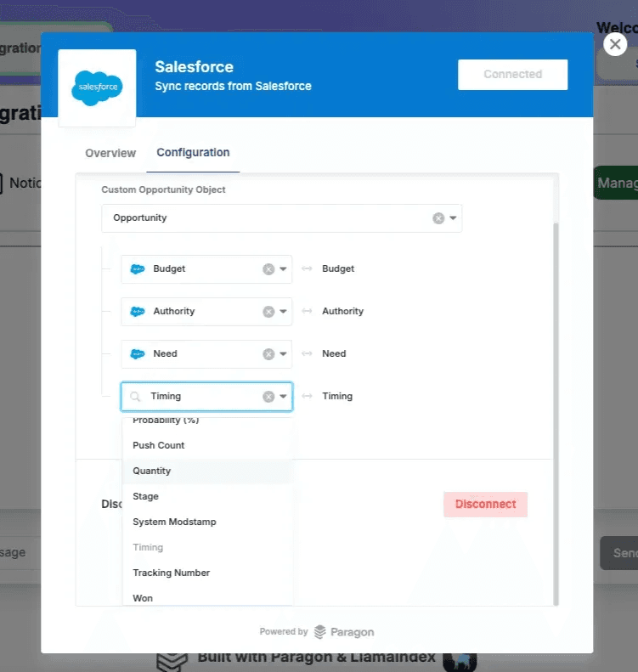Screen dimensions: 638x672
Task: Pick Tracking Number from the list
Action: click(171, 573)
